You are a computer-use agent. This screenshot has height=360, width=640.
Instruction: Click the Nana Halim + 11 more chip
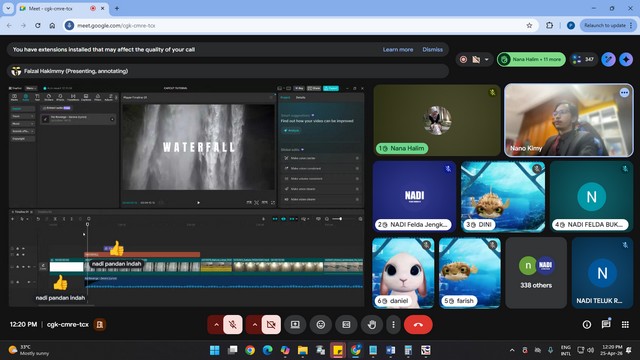pos(531,60)
